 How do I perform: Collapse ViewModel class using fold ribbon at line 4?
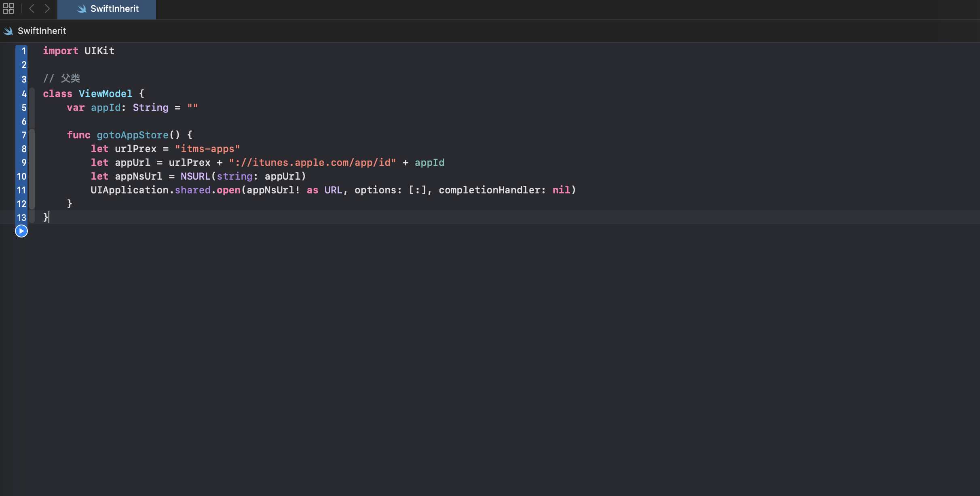click(32, 94)
